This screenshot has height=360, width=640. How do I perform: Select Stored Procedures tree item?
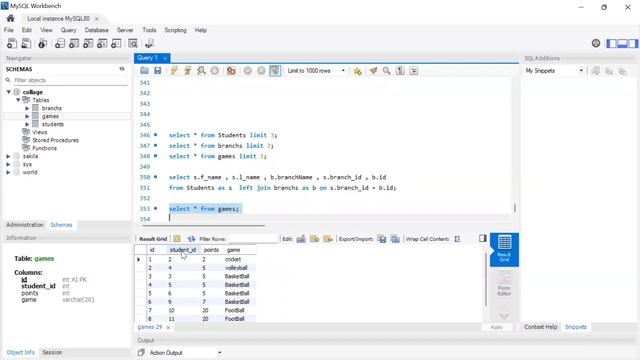(x=55, y=140)
